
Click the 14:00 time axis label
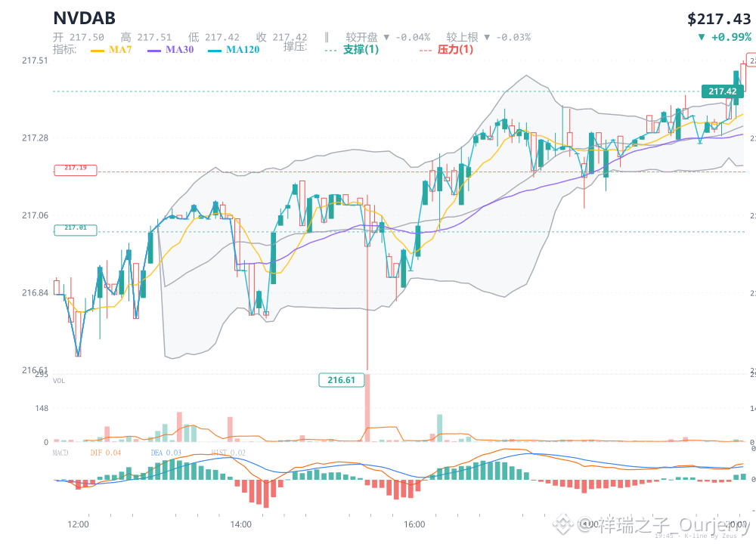(240, 524)
